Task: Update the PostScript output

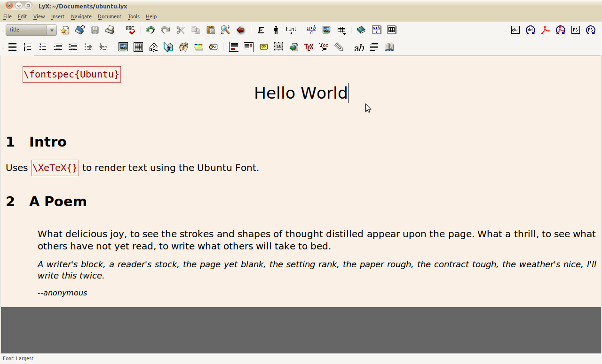Action: [591, 30]
